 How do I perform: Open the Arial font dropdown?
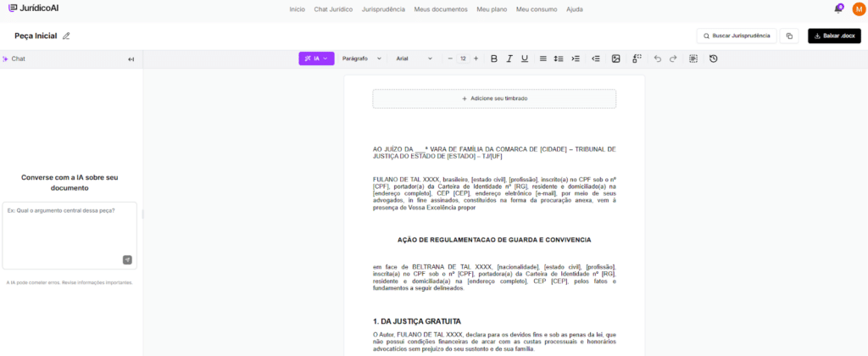point(414,58)
